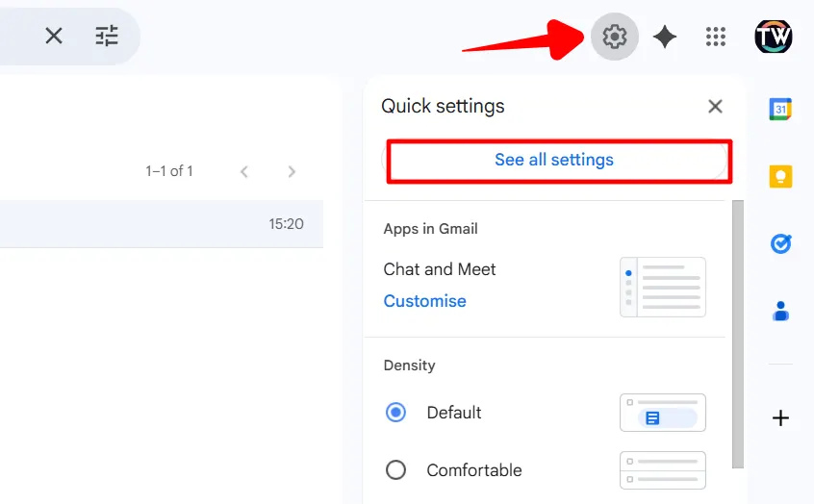Click See all settings button

tap(554, 160)
